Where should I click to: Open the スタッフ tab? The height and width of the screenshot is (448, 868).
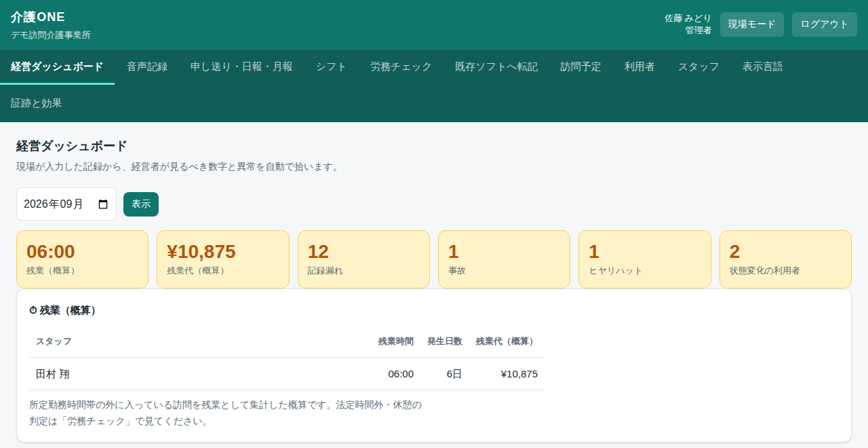(698, 67)
